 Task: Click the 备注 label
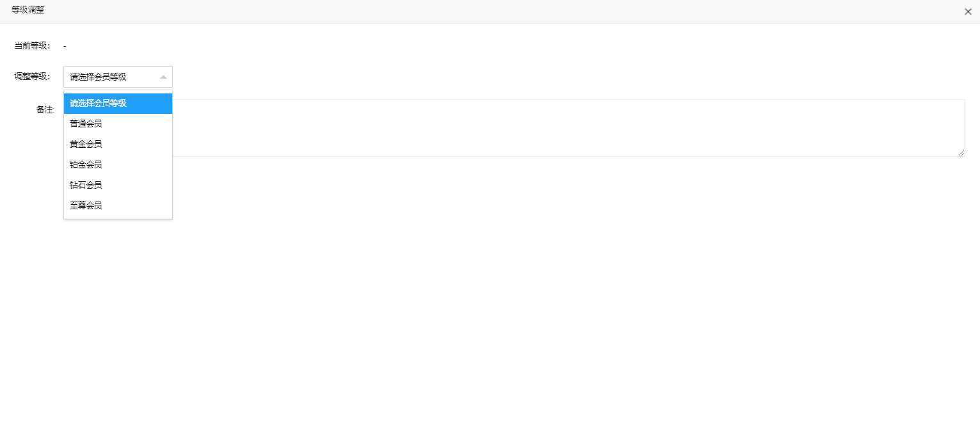click(x=45, y=109)
